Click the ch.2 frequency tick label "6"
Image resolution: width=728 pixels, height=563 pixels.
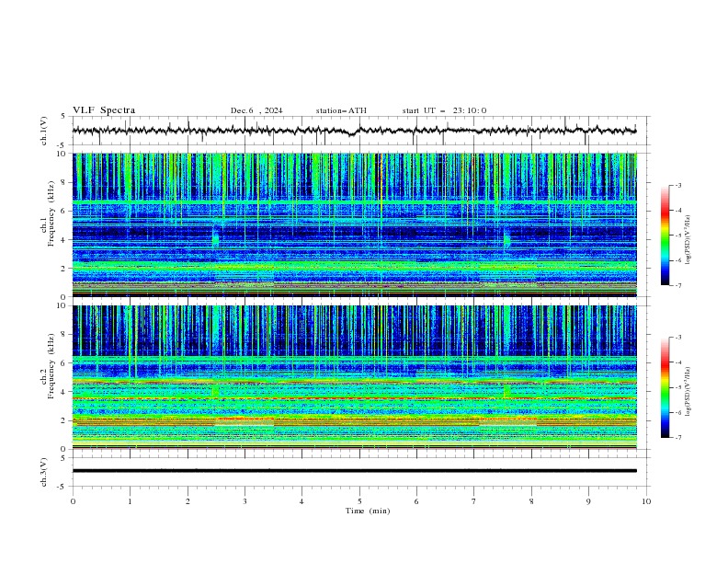click(x=64, y=363)
